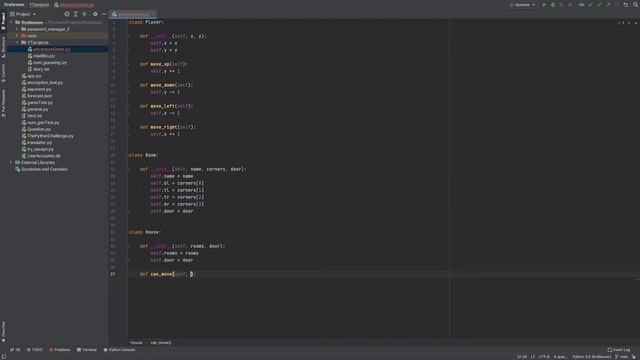Toggle tool window bars icon bottom-left corner
The width and height of the screenshot is (640, 360).
[x=3, y=357]
